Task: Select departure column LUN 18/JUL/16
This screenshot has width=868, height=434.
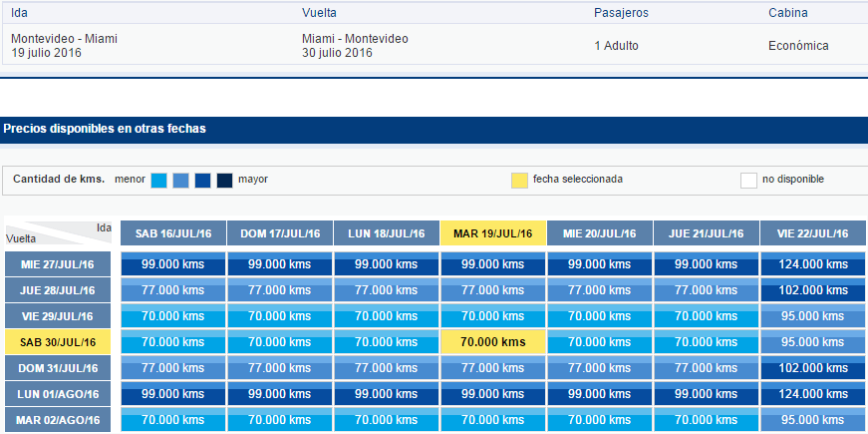Action: (x=387, y=233)
